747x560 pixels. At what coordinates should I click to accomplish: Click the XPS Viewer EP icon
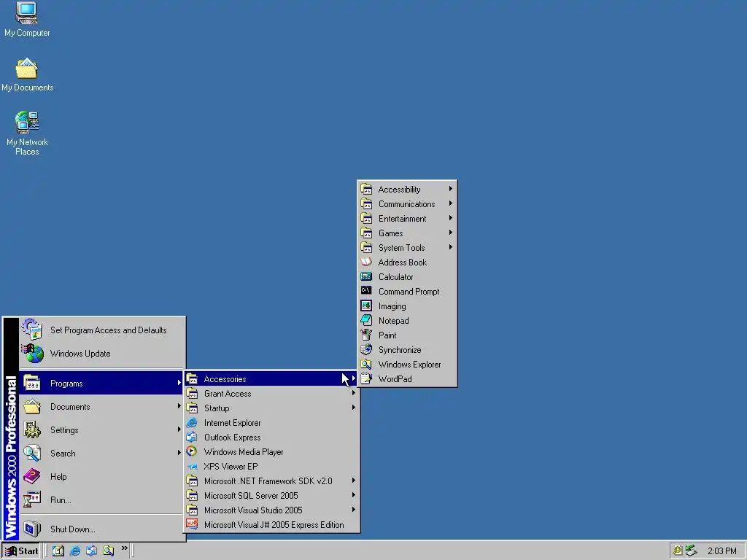coord(192,466)
